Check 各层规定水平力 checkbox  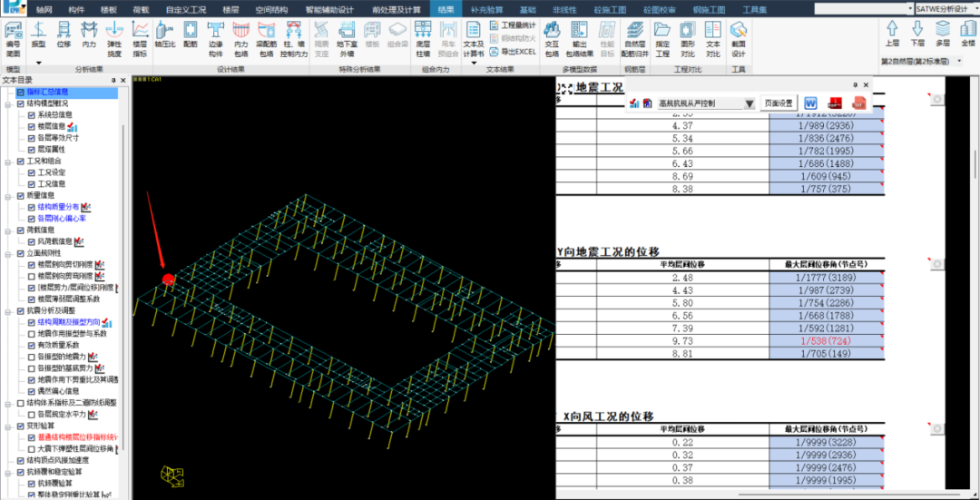(x=32, y=415)
